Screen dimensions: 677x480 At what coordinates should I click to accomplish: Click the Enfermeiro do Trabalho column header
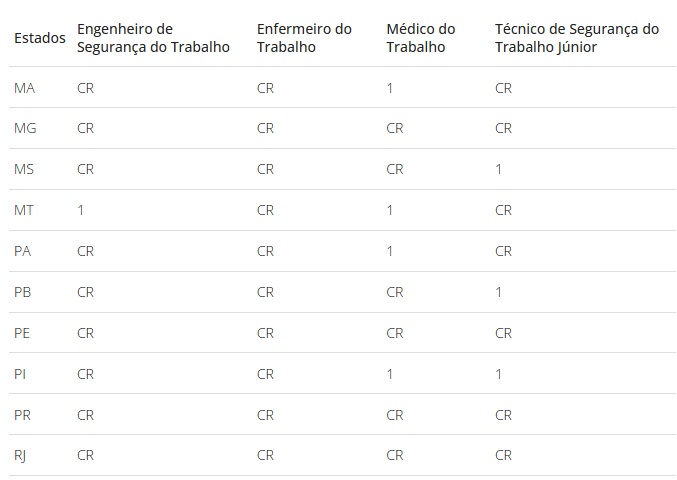(x=304, y=38)
